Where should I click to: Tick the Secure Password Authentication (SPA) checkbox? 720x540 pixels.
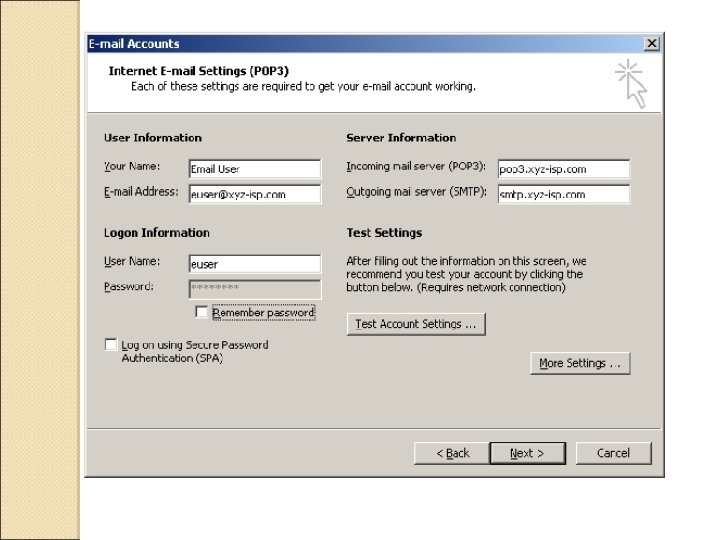(x=111, y=344)
